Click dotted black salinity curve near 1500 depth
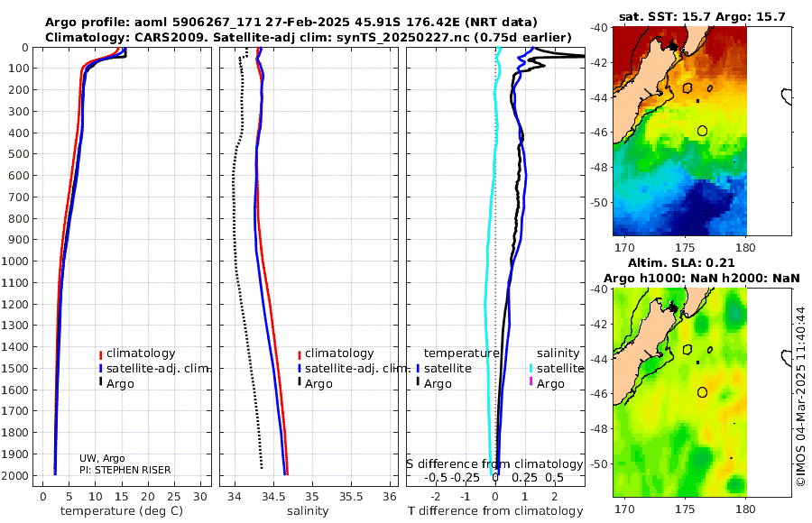Viewport: 812px width, 523px height. 252,368
